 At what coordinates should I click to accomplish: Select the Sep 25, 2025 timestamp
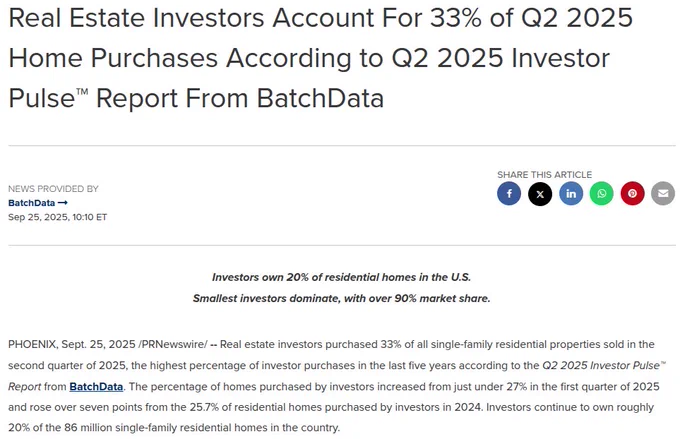click(57, 217)
